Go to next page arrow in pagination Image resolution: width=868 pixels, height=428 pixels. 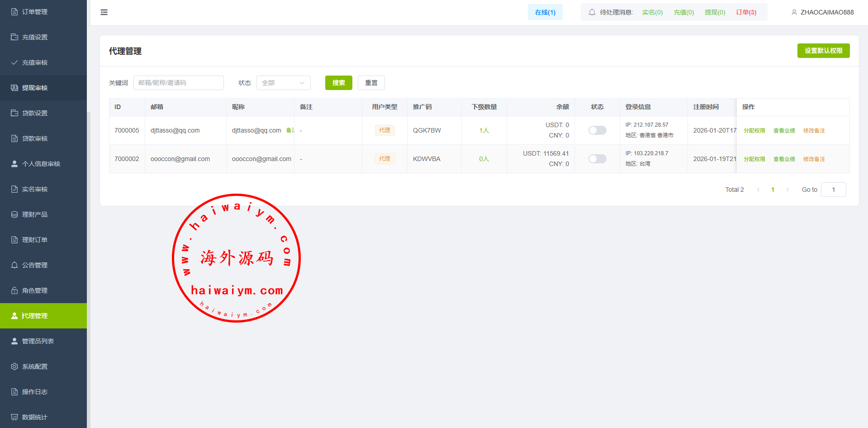point(787,190)
